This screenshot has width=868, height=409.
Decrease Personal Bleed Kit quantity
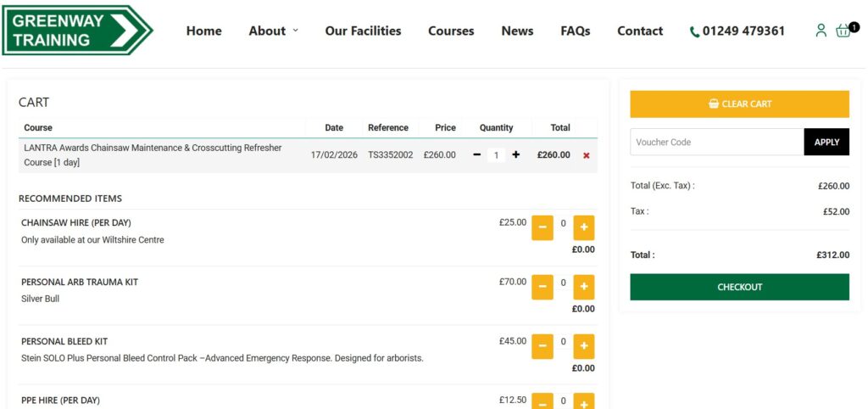click(x=542, y=346)
